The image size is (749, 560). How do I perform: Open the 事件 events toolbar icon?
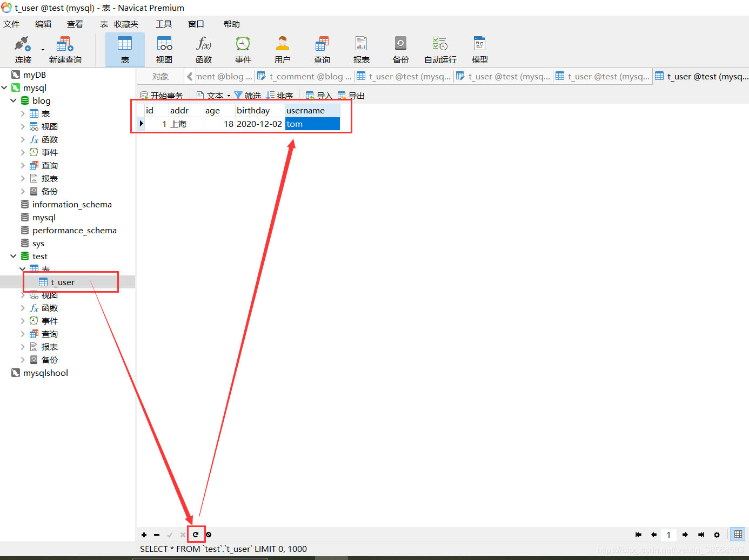[x=243, y=50]
